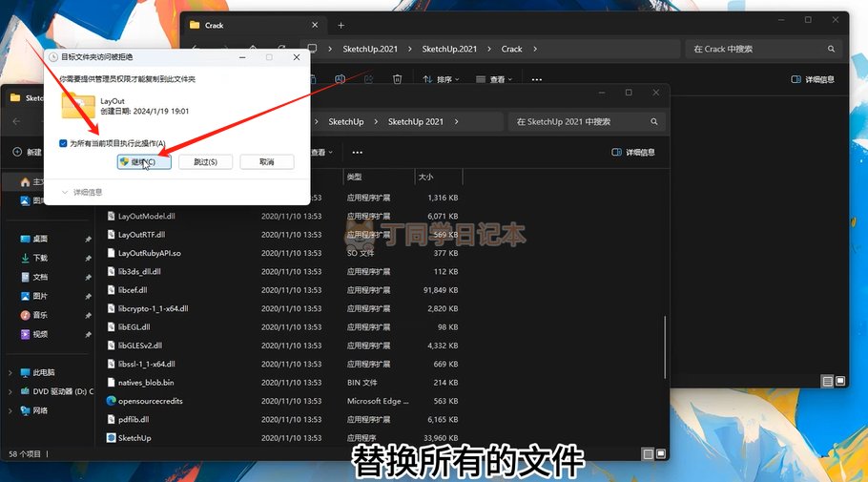Select the opensourcecredits Edge file icon
The height and width of the screenshot is (482, 868).
111,401
